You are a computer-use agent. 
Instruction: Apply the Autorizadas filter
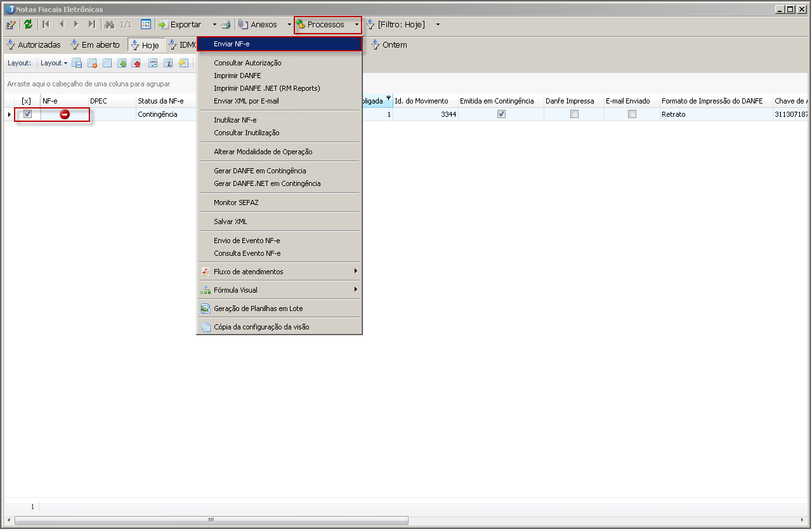click(x=34, y=45)
